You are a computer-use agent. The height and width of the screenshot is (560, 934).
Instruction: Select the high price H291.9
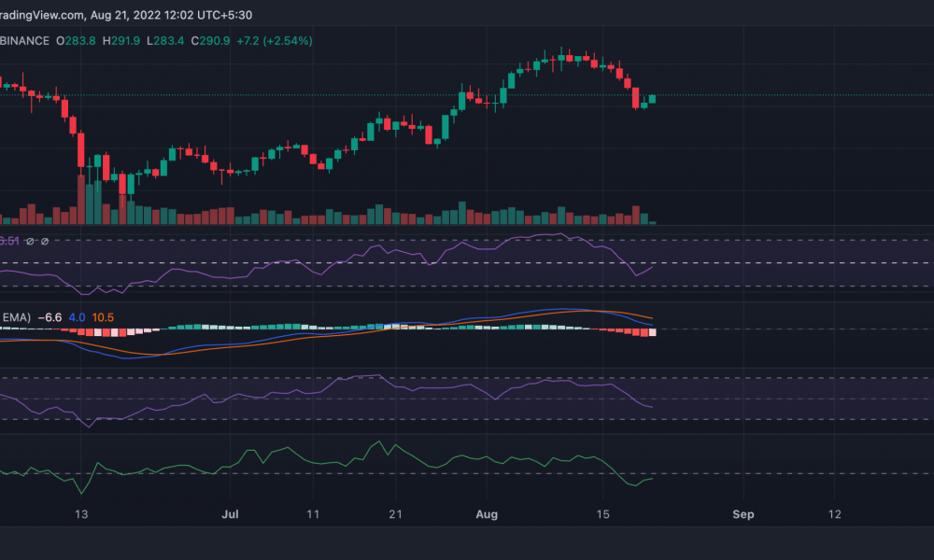coord(120,41)
